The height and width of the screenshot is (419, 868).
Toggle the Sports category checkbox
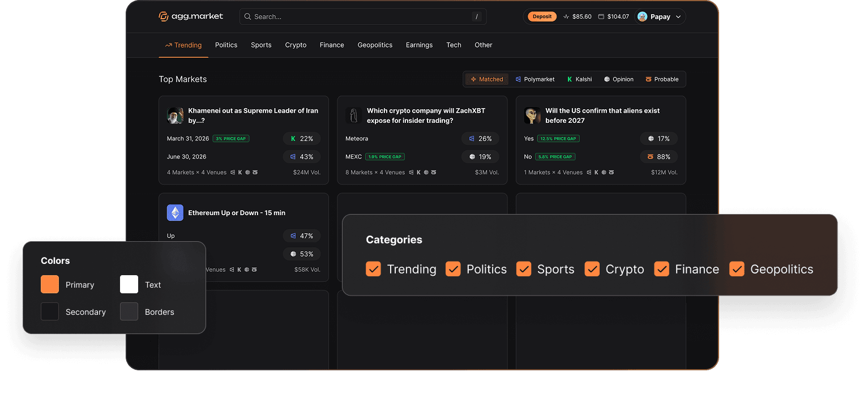click(524, 269)
